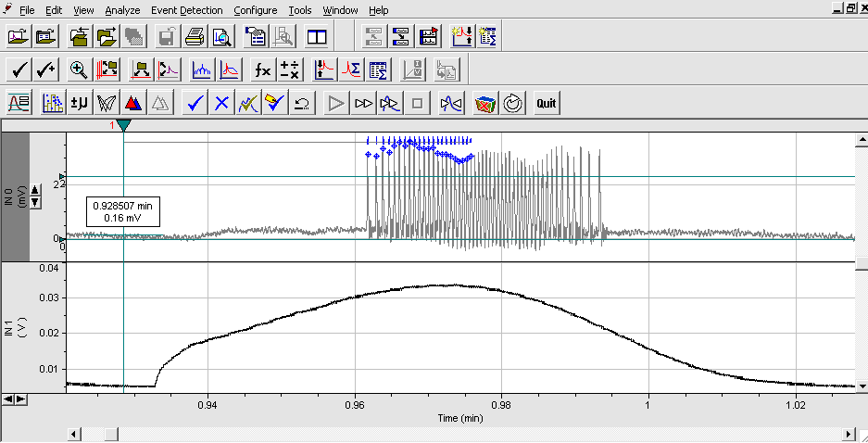Click the Quit button

click(x=546, y=103)
